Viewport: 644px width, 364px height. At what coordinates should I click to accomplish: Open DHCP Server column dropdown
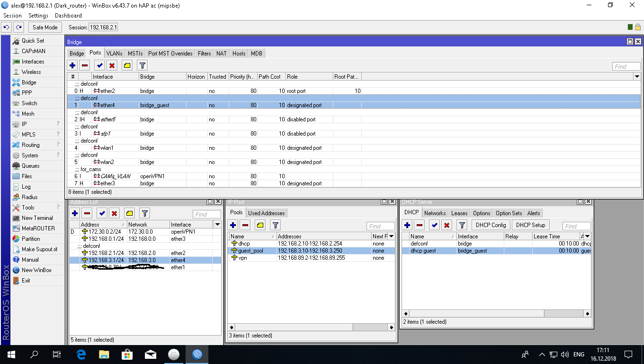[x=588, y=236]
